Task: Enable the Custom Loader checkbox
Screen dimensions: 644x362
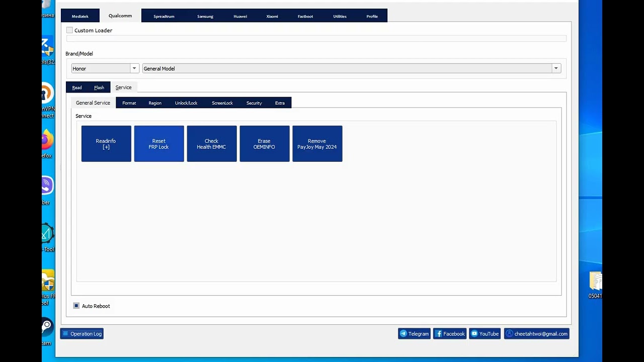Action: pos(69,30)
